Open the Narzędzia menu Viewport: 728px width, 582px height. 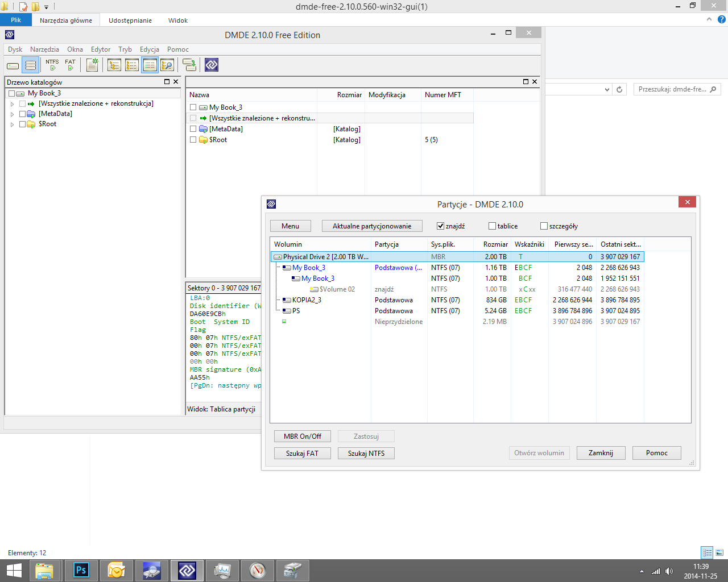click(44, 49)
